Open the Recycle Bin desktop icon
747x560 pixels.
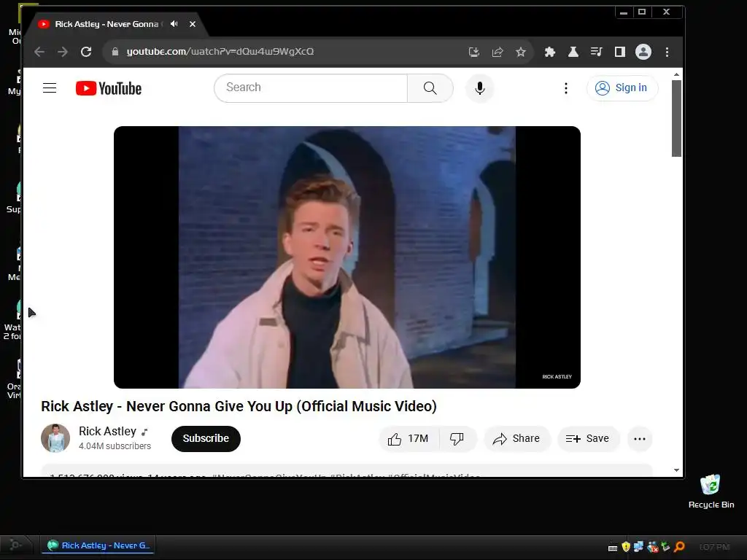711,491
